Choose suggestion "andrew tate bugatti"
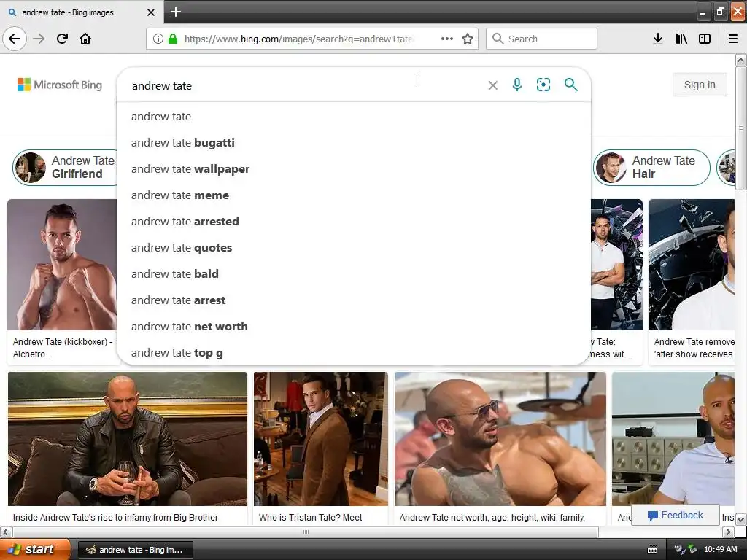 (354, 143)
